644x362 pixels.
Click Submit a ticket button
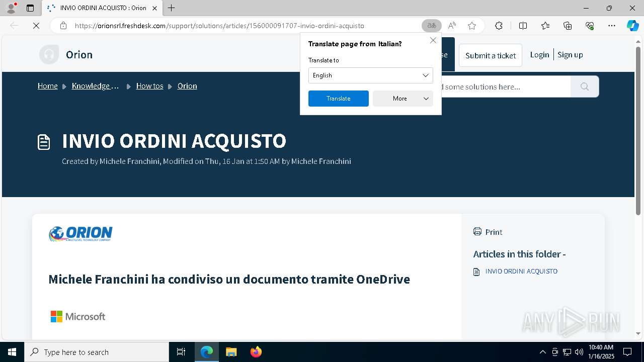tap(491, 55)
